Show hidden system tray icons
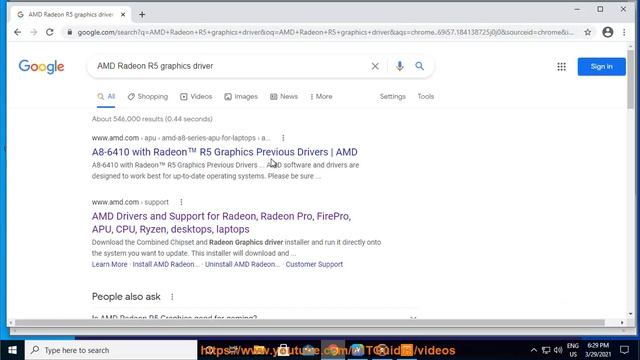The image size is (640, 360). click(533, 350)
